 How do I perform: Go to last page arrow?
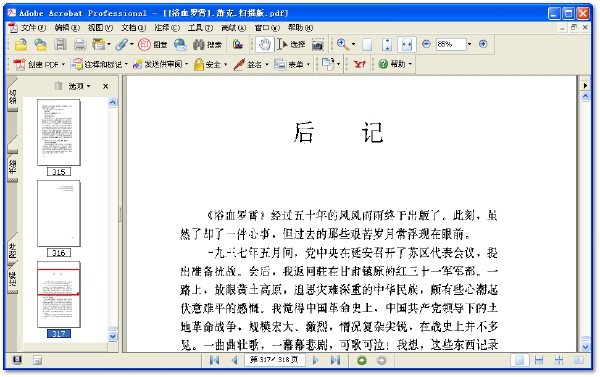coord(336,360)
